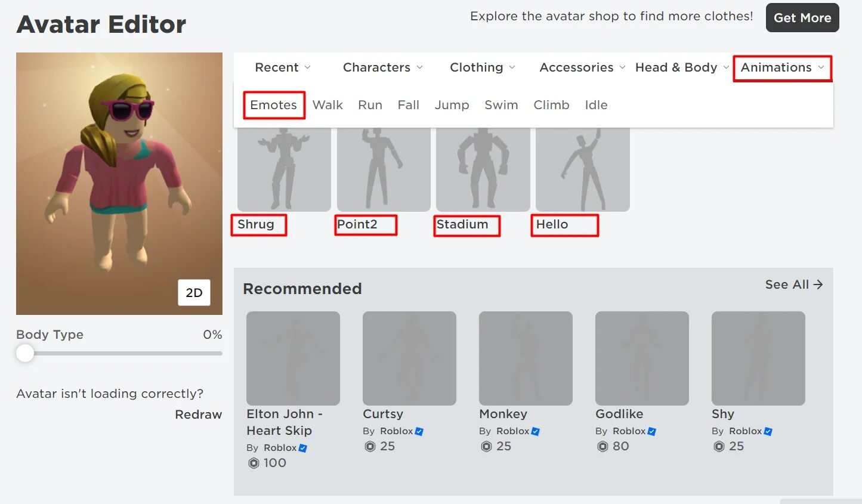Open the Monkey emote thumbnail
The image size is (862, 504).
(526, 358)
